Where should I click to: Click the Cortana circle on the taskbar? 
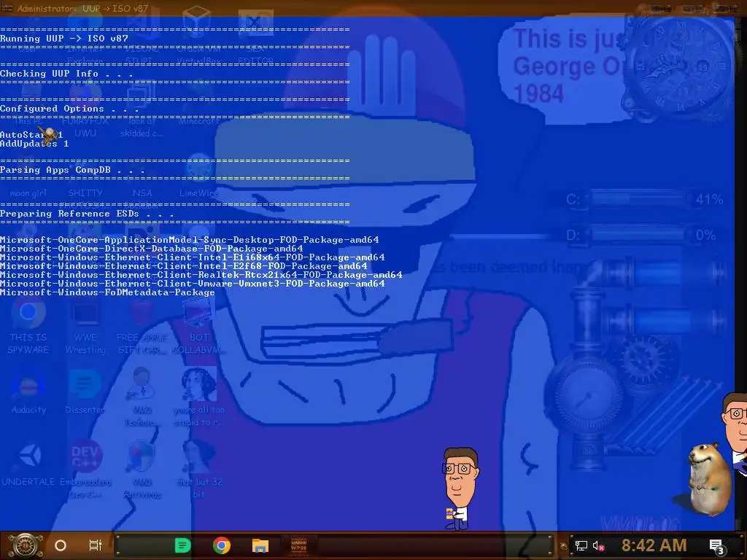(61, 545)
